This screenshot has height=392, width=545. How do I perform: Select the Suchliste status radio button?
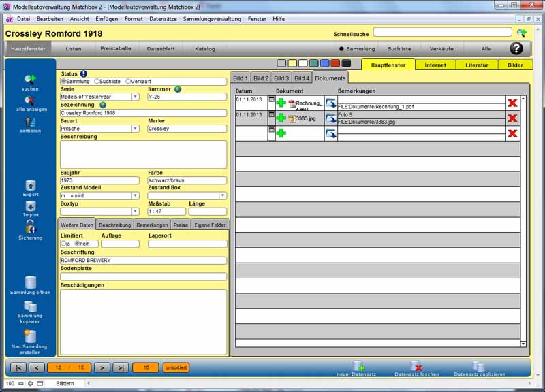97,82
